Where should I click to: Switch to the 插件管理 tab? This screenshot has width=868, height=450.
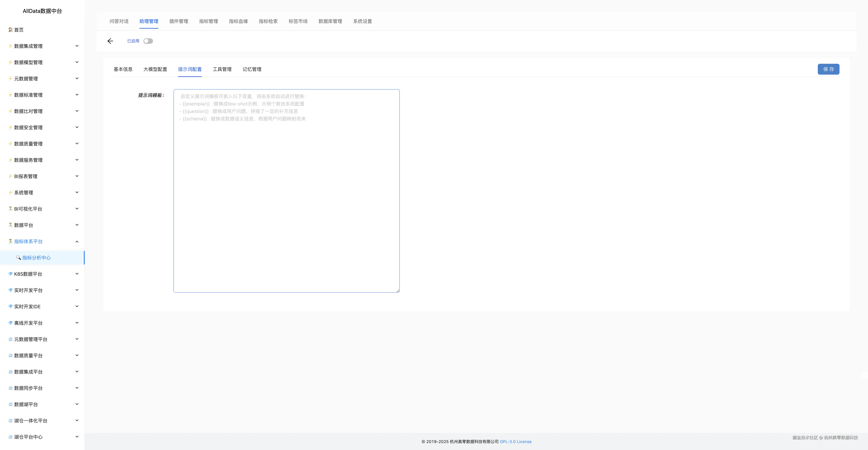(x=179, y=21)
